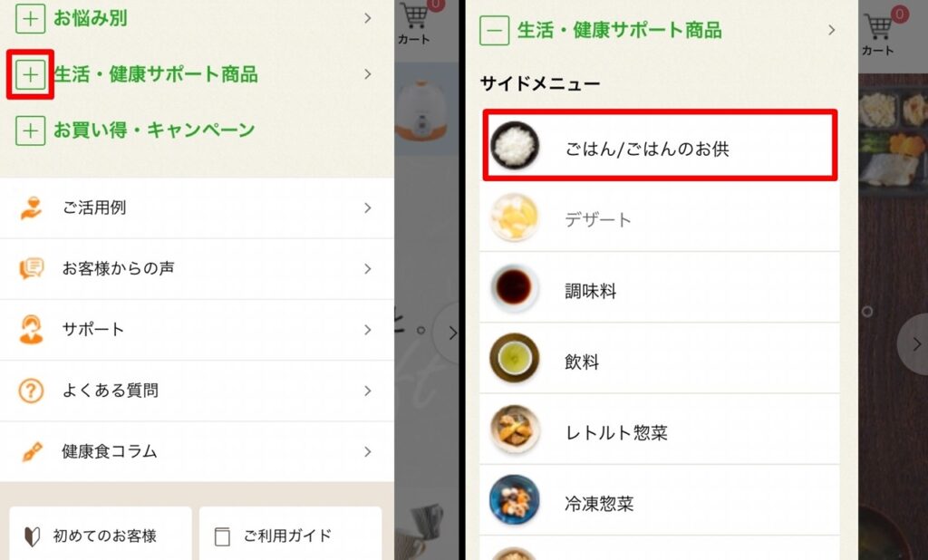Open レトルト惣菜 category
This screenshot has width=928, height=560.
660,433
